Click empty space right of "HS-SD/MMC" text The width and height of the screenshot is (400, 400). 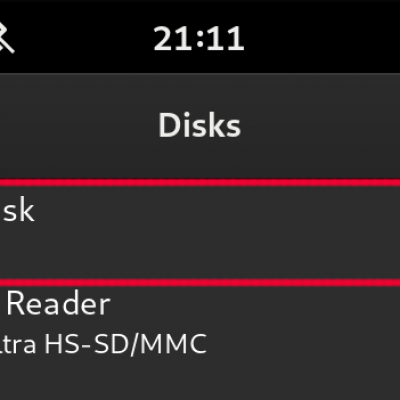click(303, 344)
